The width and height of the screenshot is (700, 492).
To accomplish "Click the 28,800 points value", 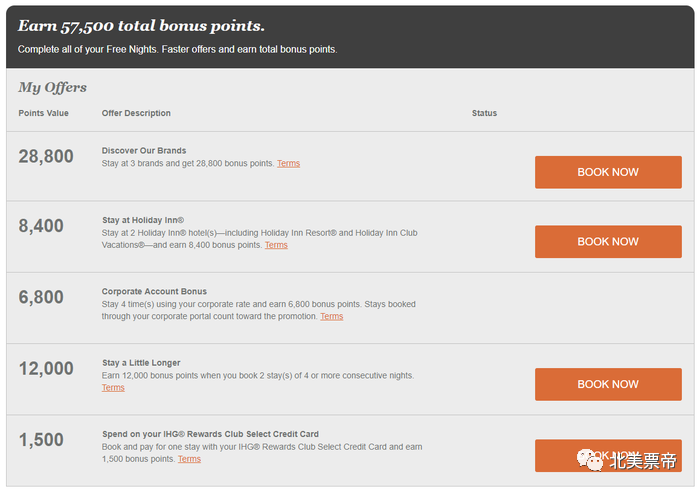I will coord(46,156).
